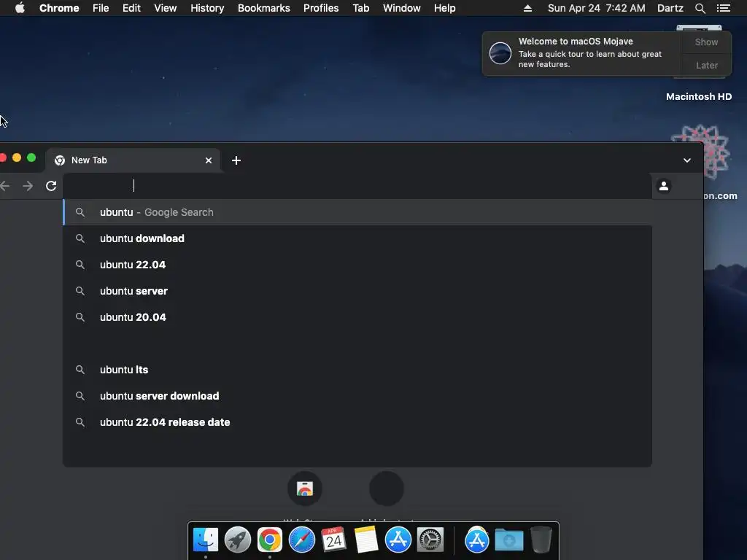The image size is (747, 560).
Task: Click the date and time in menu bar
Action: click(x=597, y=8)
